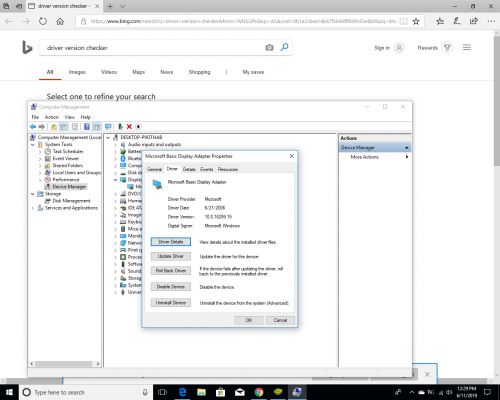This screenshot has height=400, width=500.
Task: Click the camera visual search icon in Bing
Action: pyautogui.click(x=269, y=48)
